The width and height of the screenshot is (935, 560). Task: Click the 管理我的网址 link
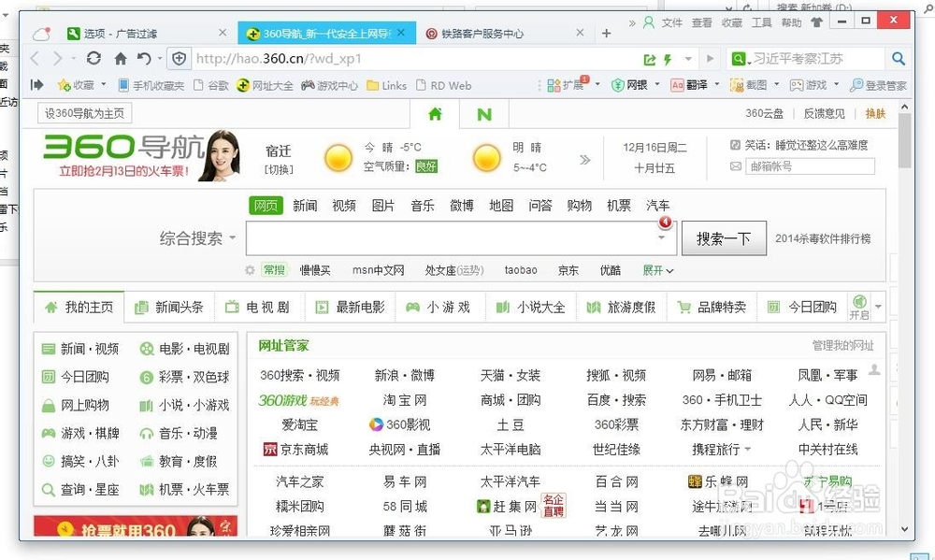842,345
